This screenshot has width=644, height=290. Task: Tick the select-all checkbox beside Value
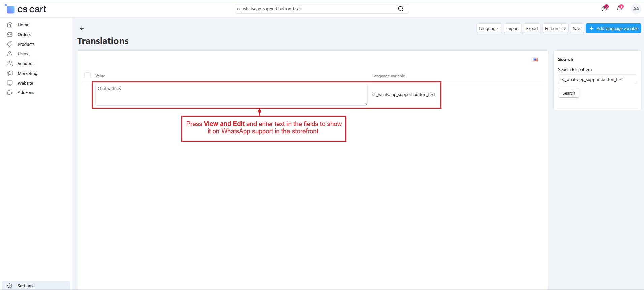coord(88,76)
